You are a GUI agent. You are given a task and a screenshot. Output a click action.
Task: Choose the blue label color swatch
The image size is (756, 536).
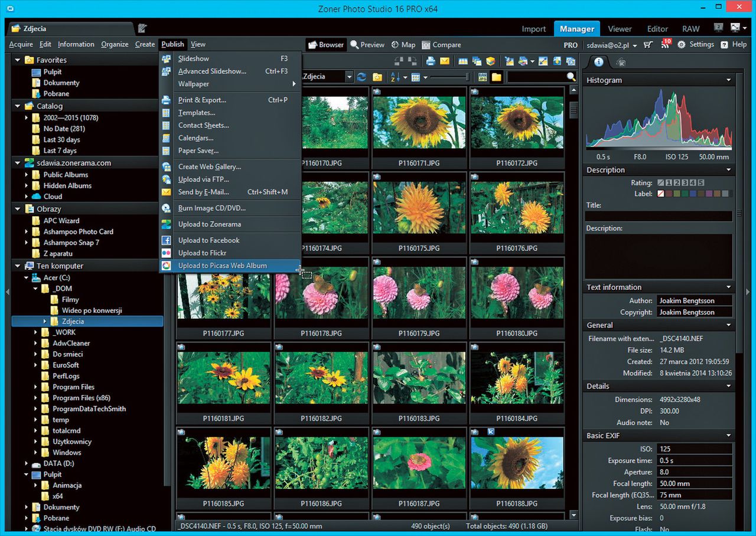click(x=693, y=194)
